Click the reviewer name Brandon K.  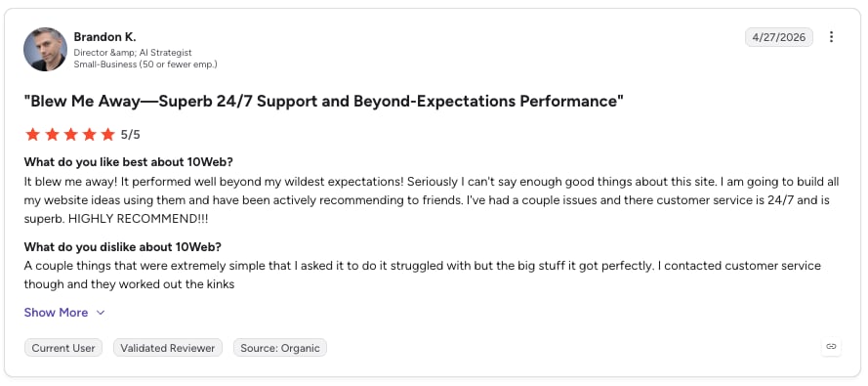[x=104, y=37]
